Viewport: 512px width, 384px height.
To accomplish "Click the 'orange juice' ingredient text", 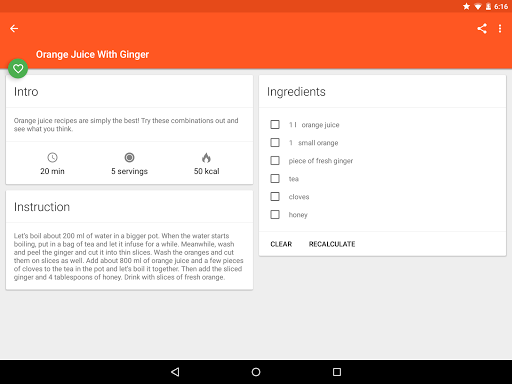I will pos(320,125).
